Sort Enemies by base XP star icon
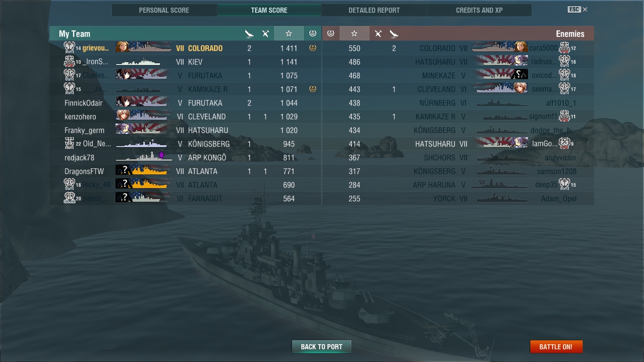644x362 pixels. click(x=355, y=33)
